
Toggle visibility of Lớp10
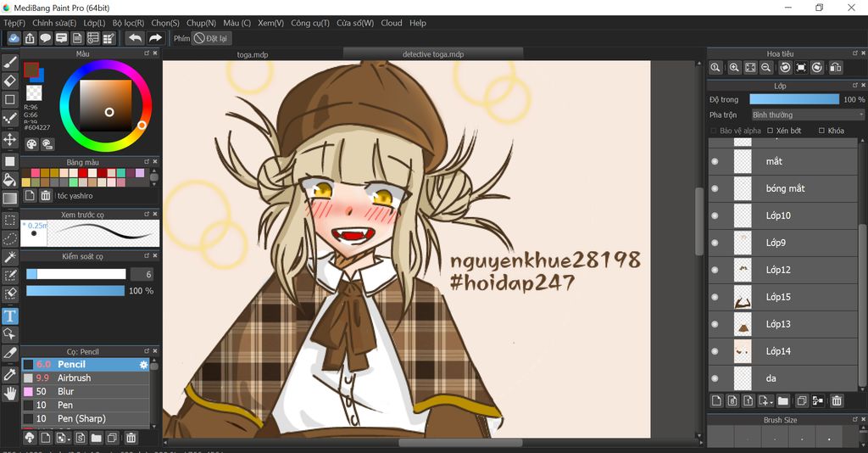[x=715, y=215]
